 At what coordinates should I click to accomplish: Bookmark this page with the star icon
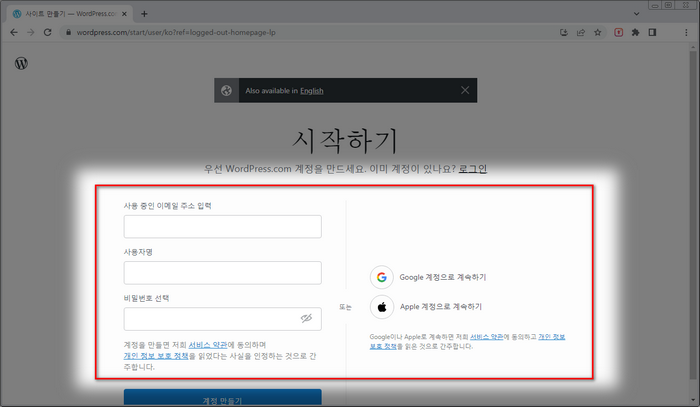click(x=597, y=32)
